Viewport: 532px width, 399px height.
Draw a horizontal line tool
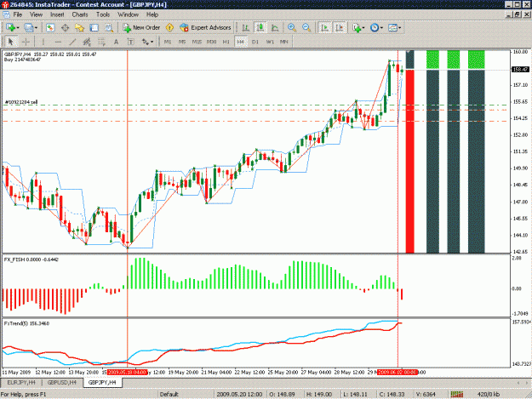coord(58,42)
